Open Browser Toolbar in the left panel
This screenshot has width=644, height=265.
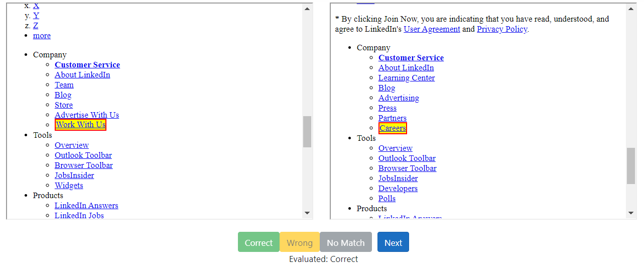pyautogui.click(x=84, y=165)
